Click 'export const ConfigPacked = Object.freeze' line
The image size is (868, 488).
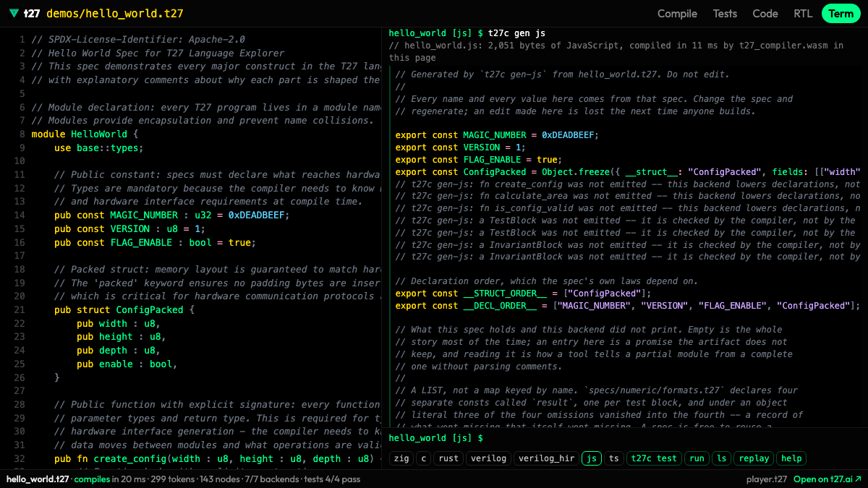click(x=628, y=172)
